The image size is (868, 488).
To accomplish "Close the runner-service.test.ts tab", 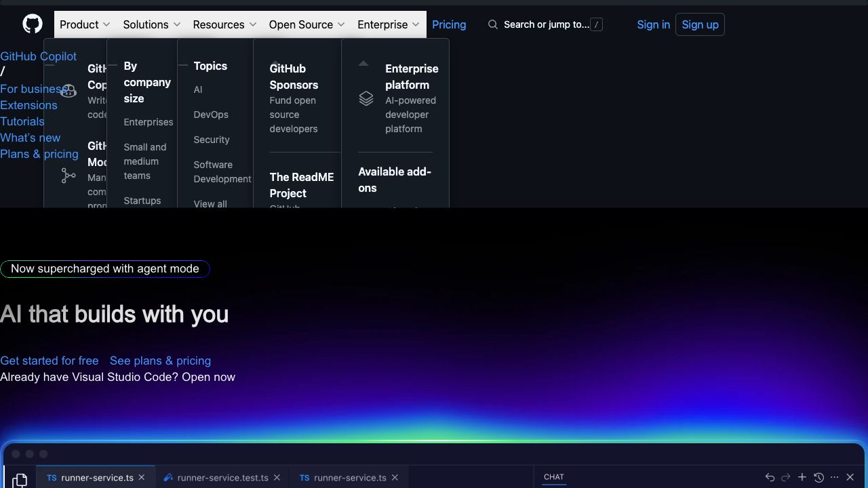I will (277, 478).
